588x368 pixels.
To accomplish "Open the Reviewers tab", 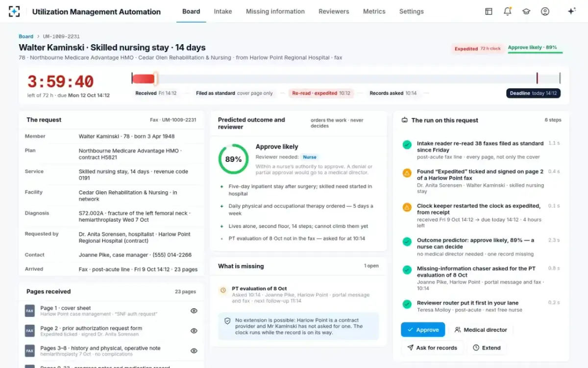I will point(334,11).
